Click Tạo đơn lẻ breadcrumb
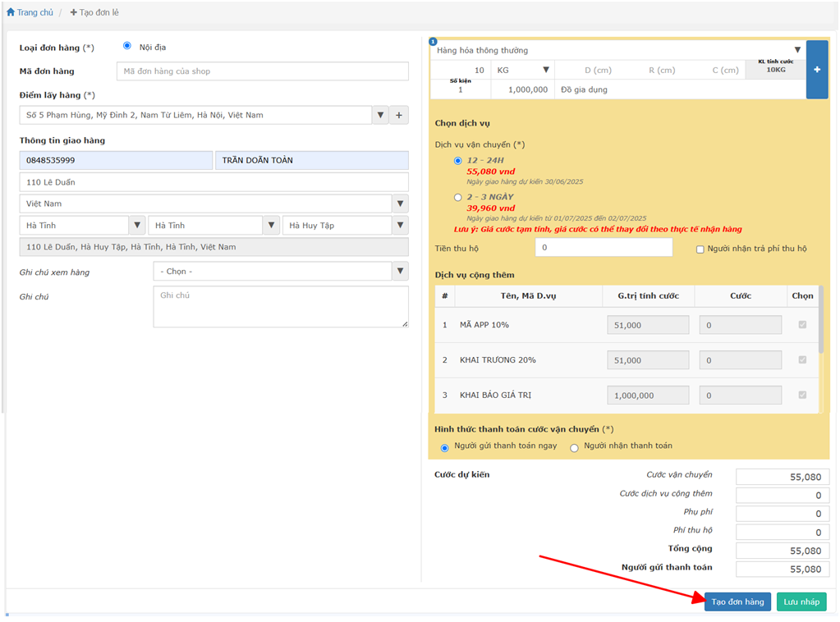Viewport: 840px width, 622px height. [x=94, y=12]
